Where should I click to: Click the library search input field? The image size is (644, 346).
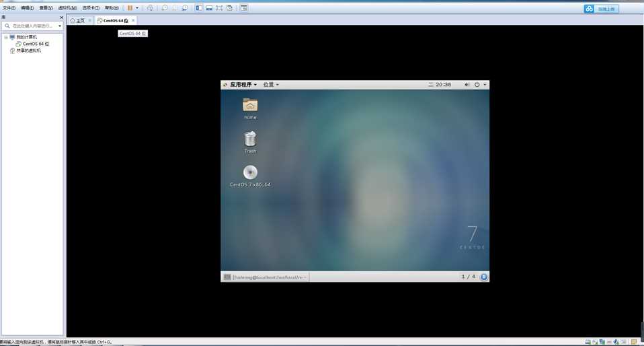pos(31,26)
